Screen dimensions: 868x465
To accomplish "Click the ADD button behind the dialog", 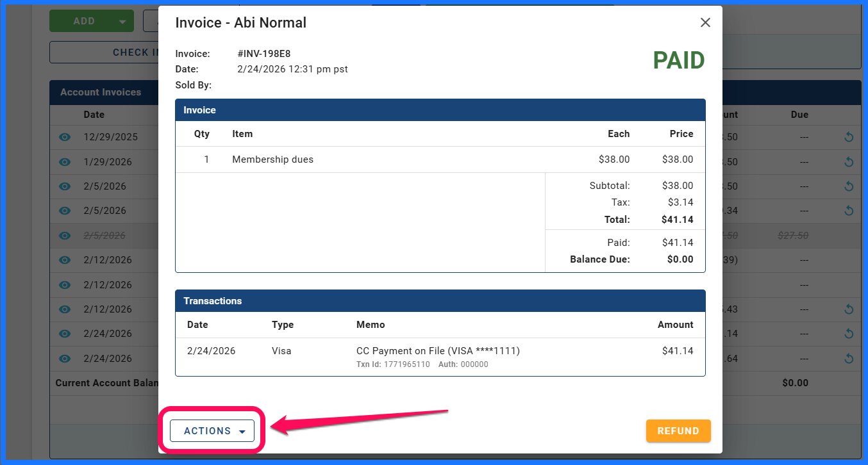I will [x=84, y=21].
